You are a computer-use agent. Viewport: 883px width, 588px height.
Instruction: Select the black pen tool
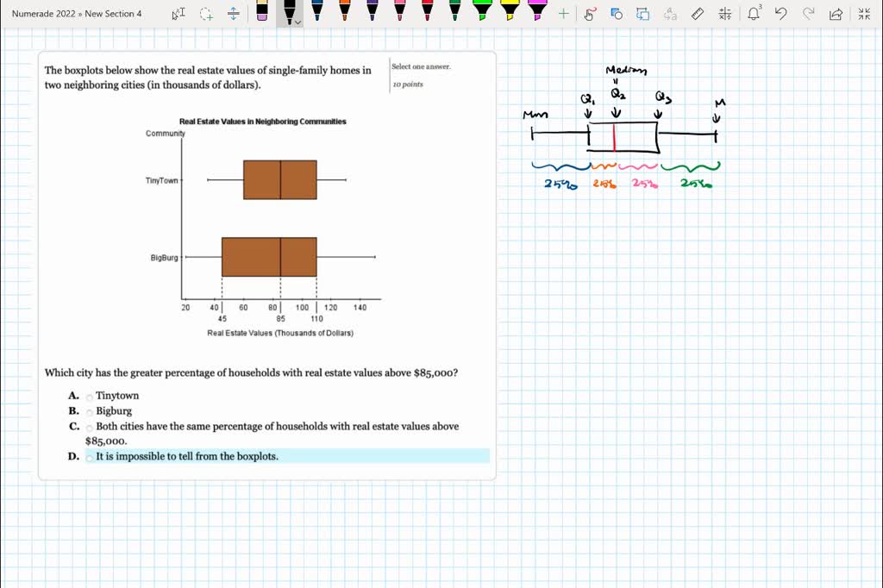point(288,14)
